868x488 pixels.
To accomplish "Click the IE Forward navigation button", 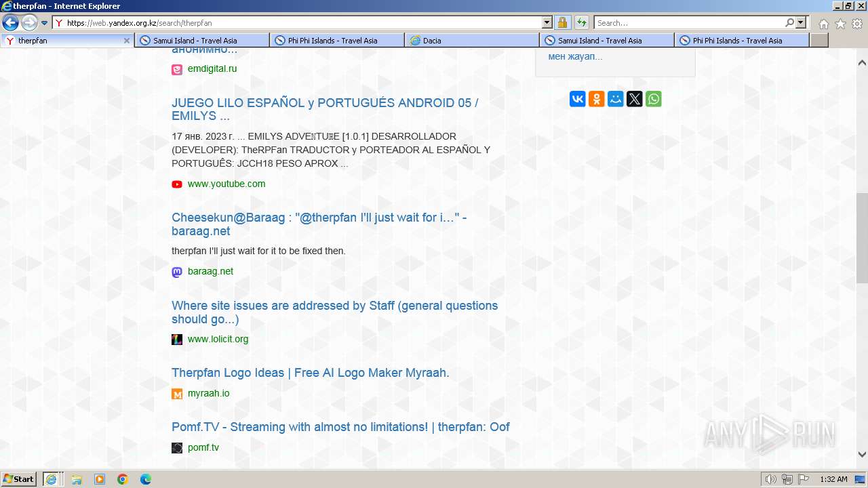I will coord(29,22).
